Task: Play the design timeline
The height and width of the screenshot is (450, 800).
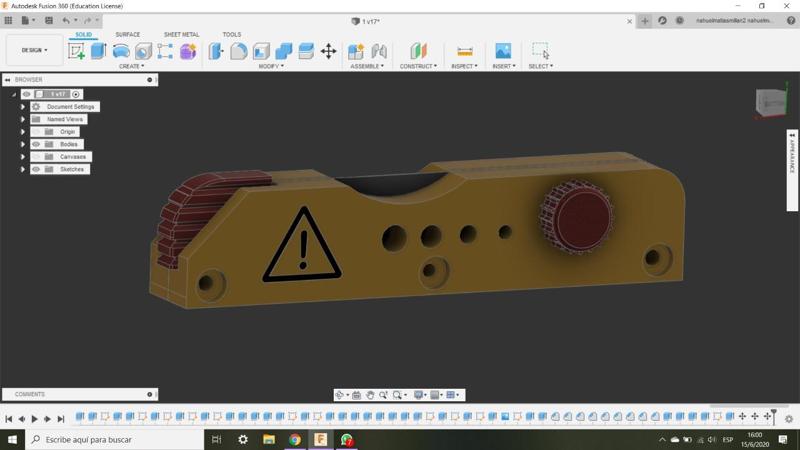Action: coord(35,419)
